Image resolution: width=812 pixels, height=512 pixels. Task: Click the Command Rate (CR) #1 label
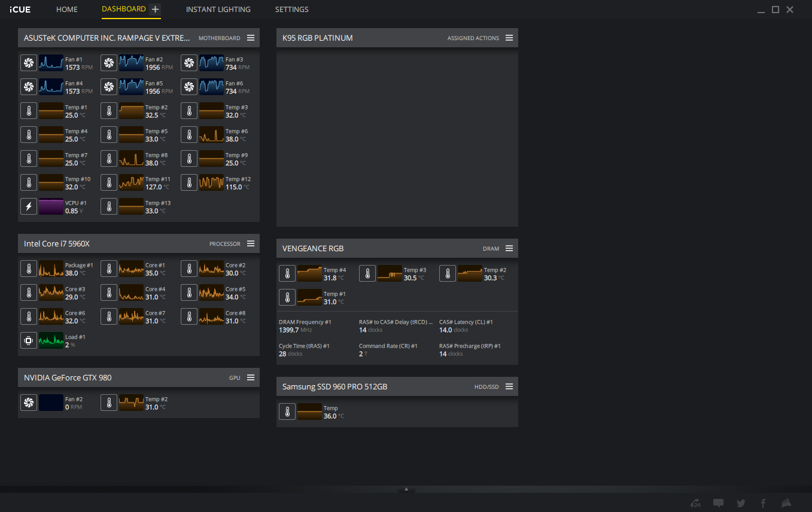point(388,346)
